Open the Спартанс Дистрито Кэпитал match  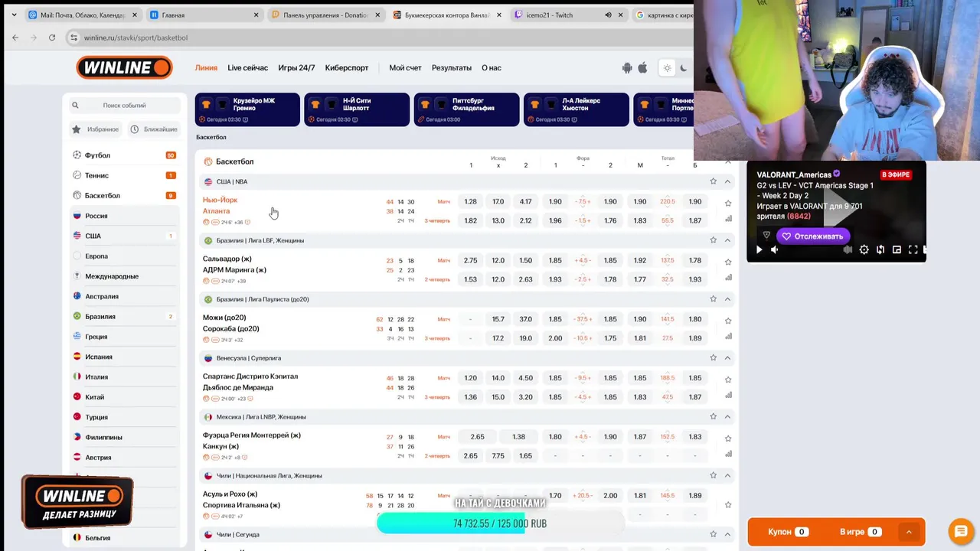point(250,377)
